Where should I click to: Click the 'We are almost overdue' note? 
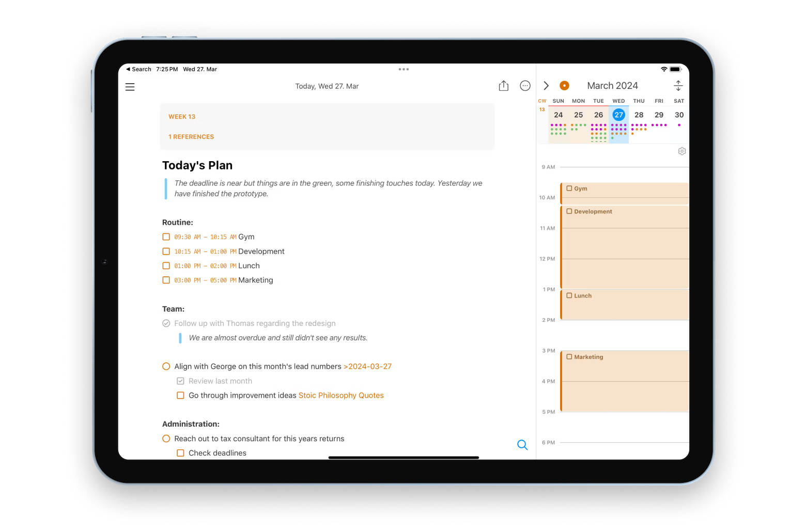pos(278,338)
